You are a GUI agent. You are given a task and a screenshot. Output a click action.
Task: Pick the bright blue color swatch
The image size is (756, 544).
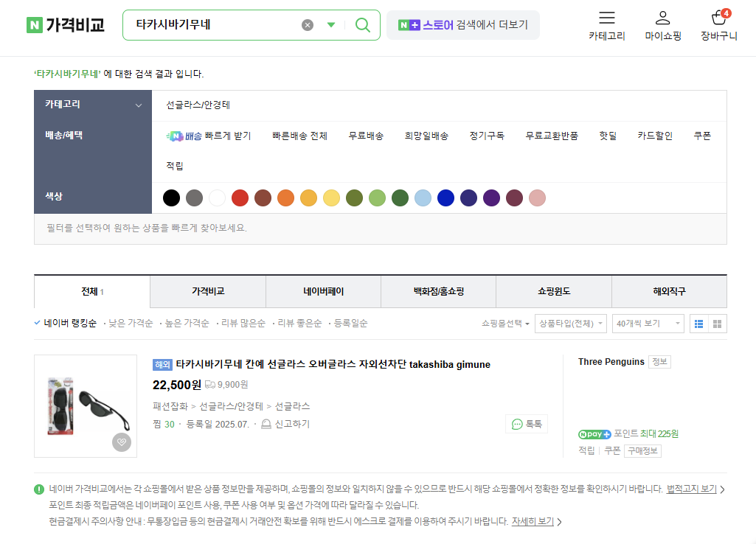[x=446, y=198]
